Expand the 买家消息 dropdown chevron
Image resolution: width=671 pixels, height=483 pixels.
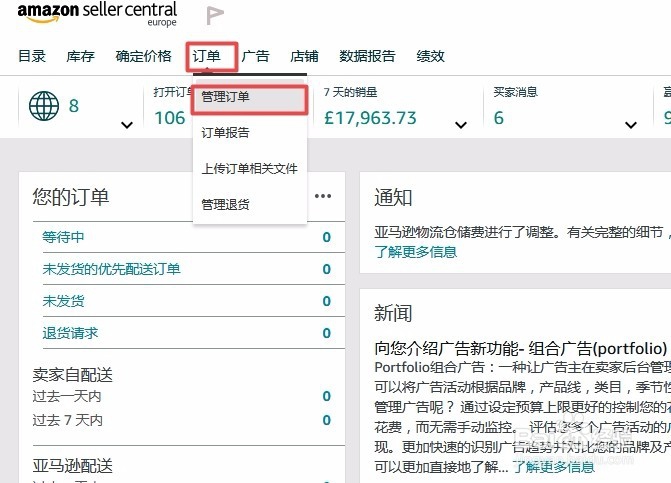tap(631, 125)
